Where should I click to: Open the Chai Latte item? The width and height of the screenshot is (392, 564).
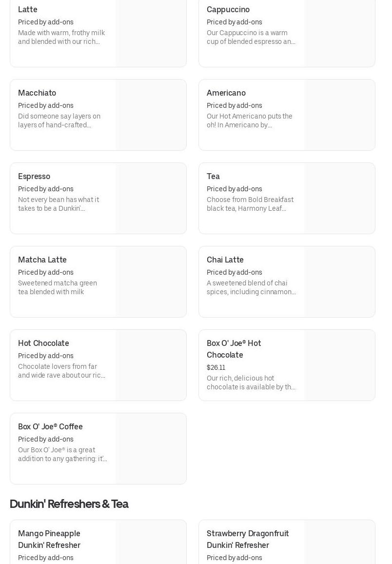(225, 260)
